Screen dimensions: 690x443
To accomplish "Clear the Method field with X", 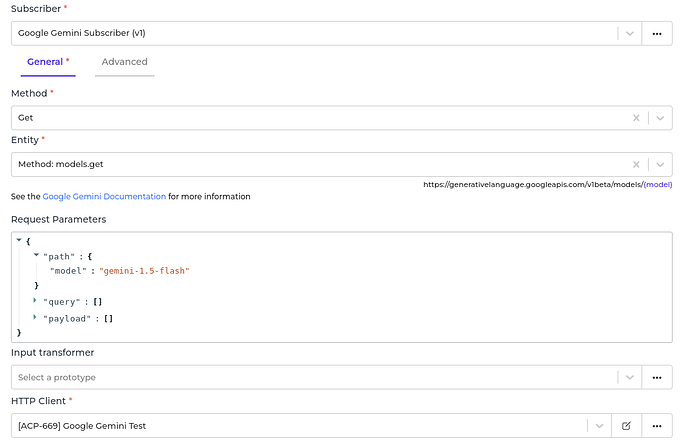I will click(636, 118).
